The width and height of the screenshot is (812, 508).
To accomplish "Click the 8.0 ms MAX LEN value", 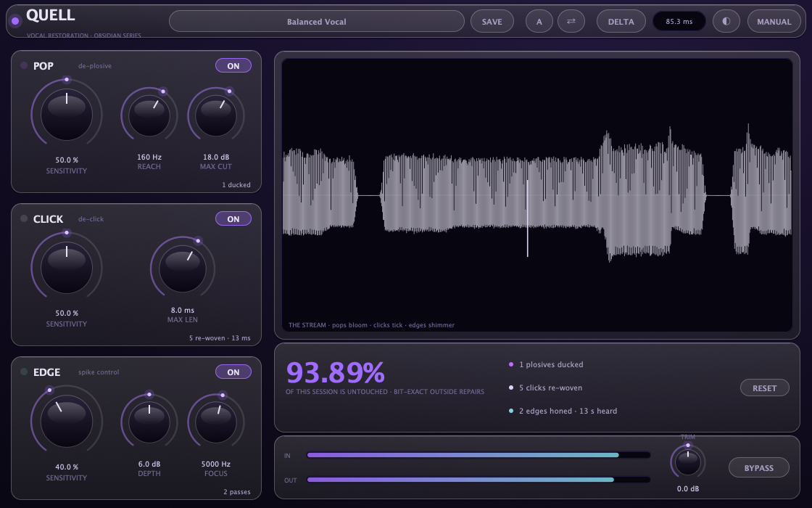I will pos(182,310).
